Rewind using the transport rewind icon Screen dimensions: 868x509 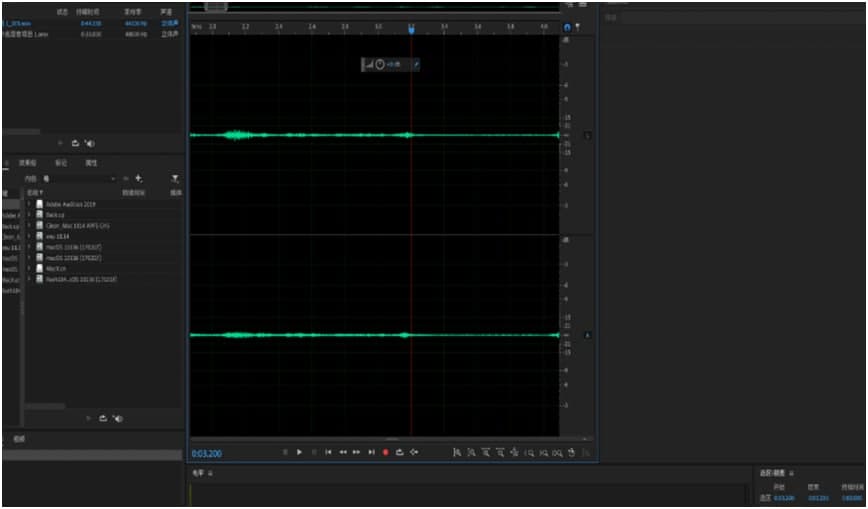pos(343,453)
